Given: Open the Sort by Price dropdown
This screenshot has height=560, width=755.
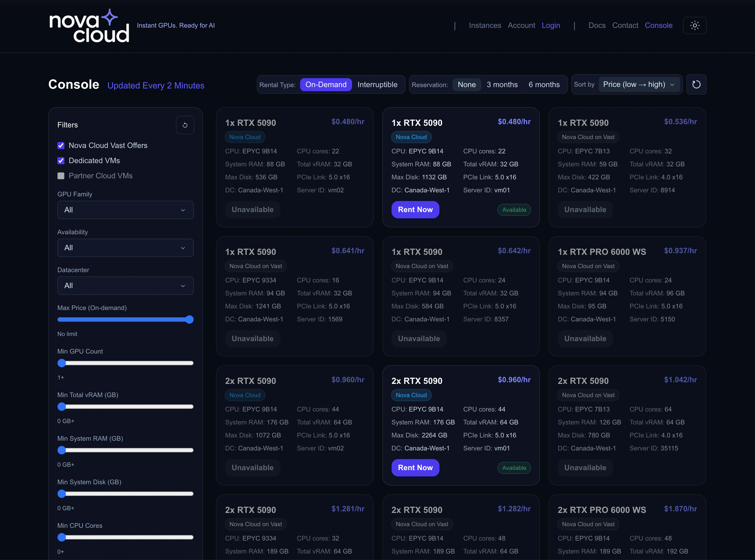Looking at the screenshot, I should 639,84.
